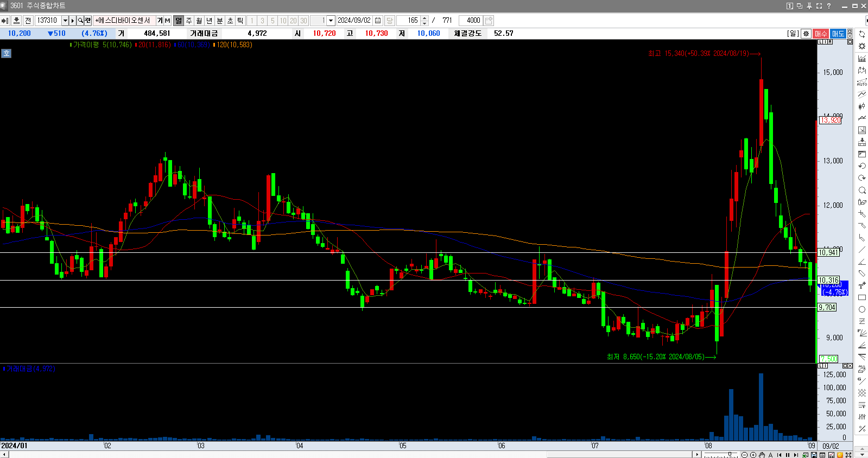868x458 pixels.
Task: Click the 당 button beside the date
Action: tap(390, 21)
